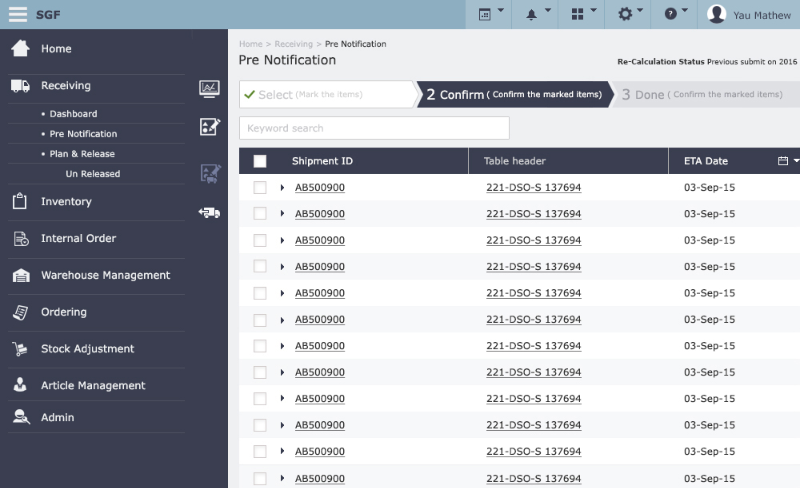Expand the first AB500900 shipment row
800x488 pixels.
pyautogui.click(x=283, y=187)
